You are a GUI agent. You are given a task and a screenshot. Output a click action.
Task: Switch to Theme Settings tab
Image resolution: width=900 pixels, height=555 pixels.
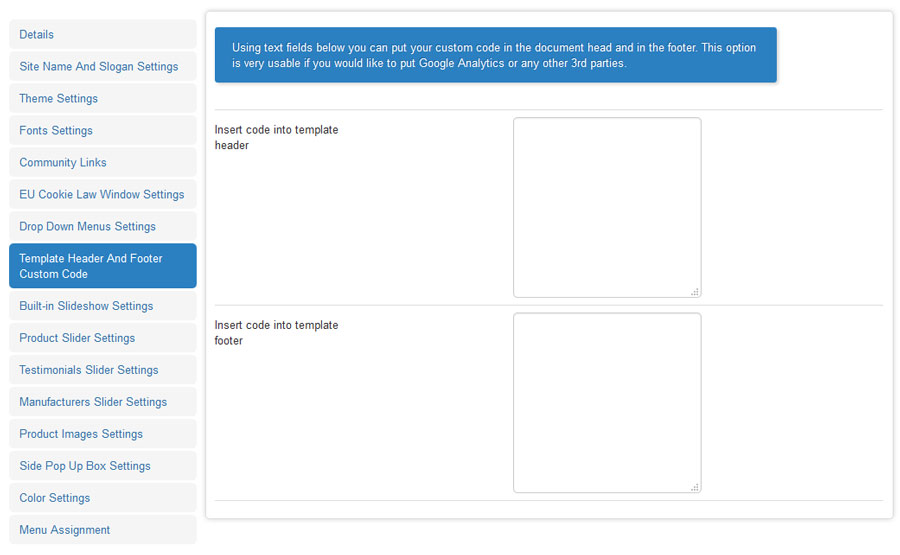(x=103, y=99)
